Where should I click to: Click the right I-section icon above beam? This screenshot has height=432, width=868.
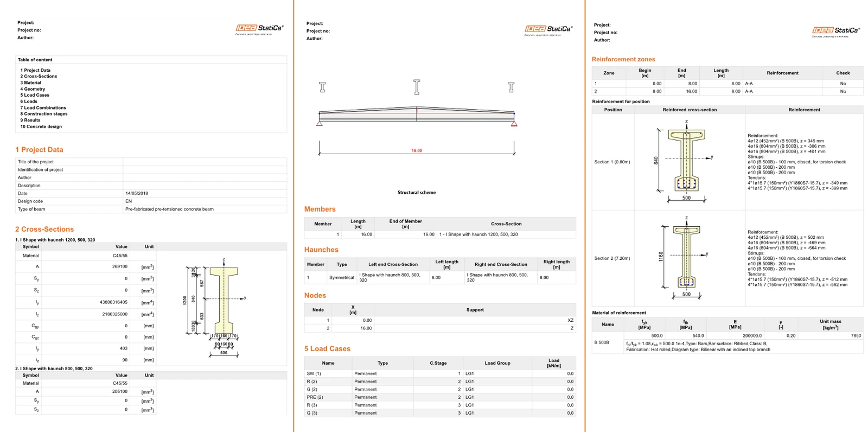[511, 87]
